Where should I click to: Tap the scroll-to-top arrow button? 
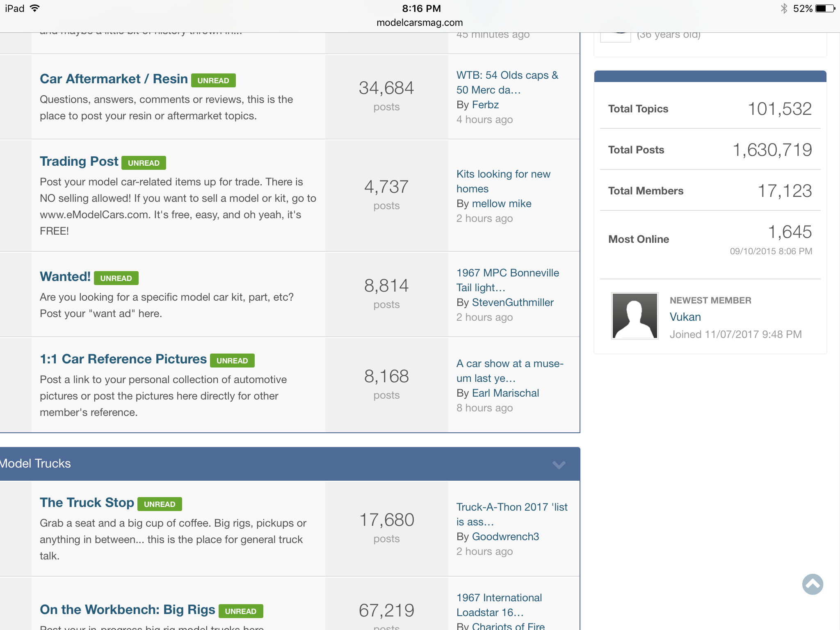[x=812, y=584]
